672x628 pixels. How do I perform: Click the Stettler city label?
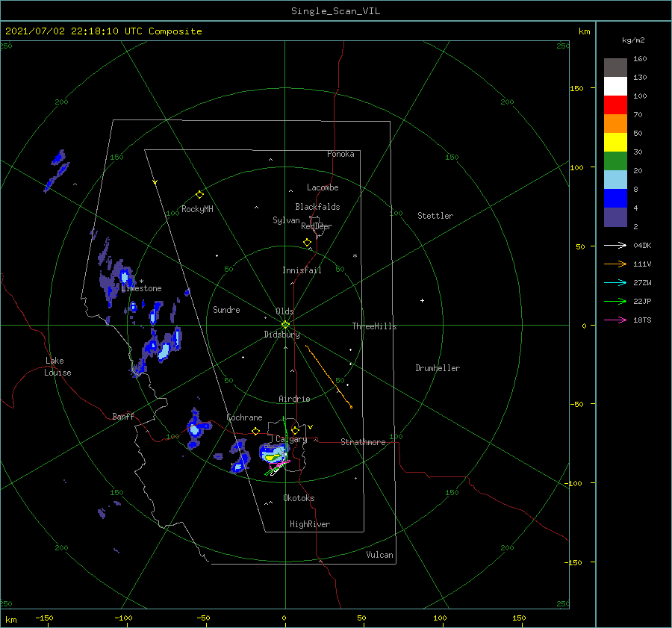pos(435,216)
